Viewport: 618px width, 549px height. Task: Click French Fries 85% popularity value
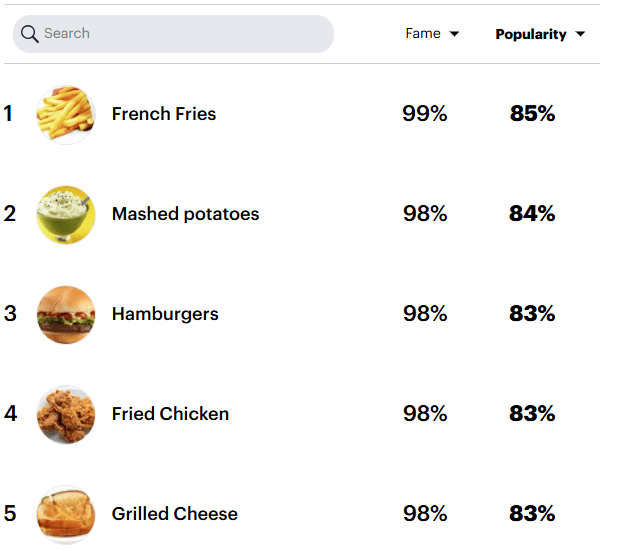coord(532,114)
